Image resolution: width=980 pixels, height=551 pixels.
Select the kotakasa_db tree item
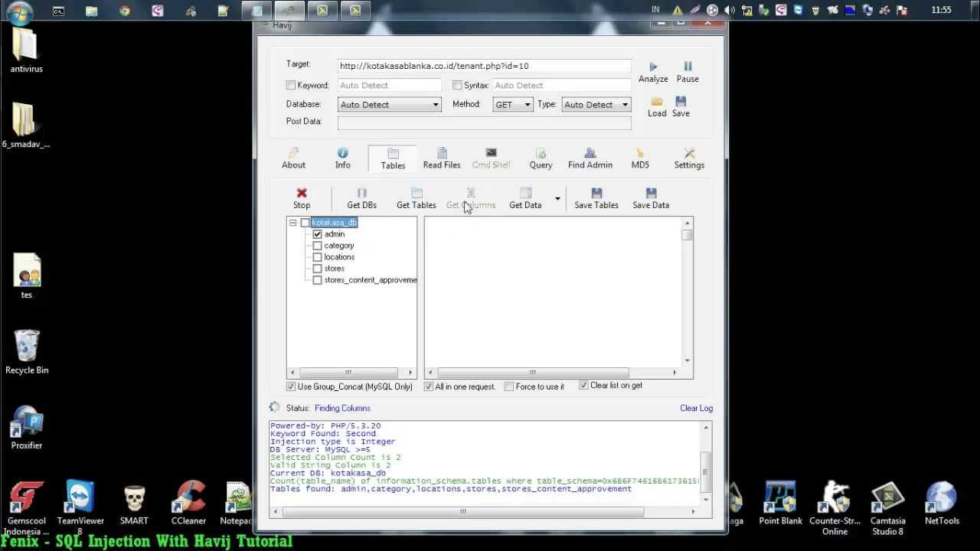click(334, 223)
